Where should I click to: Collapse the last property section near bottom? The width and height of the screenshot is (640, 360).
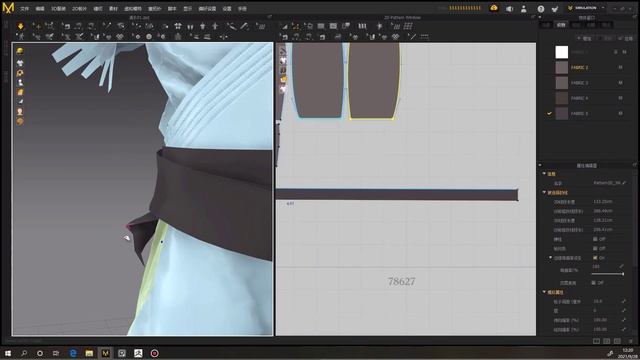click(544, 292)
